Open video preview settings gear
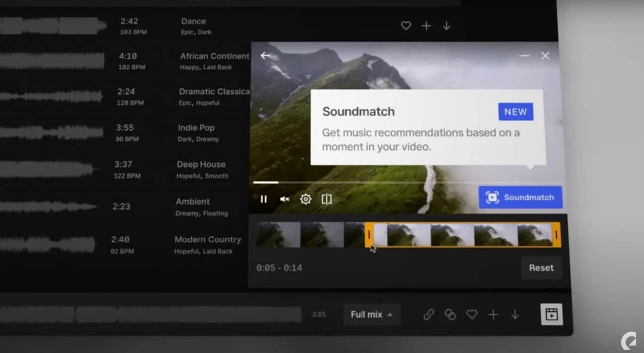This screenshot has width=644, height=353. click(306, 199)
